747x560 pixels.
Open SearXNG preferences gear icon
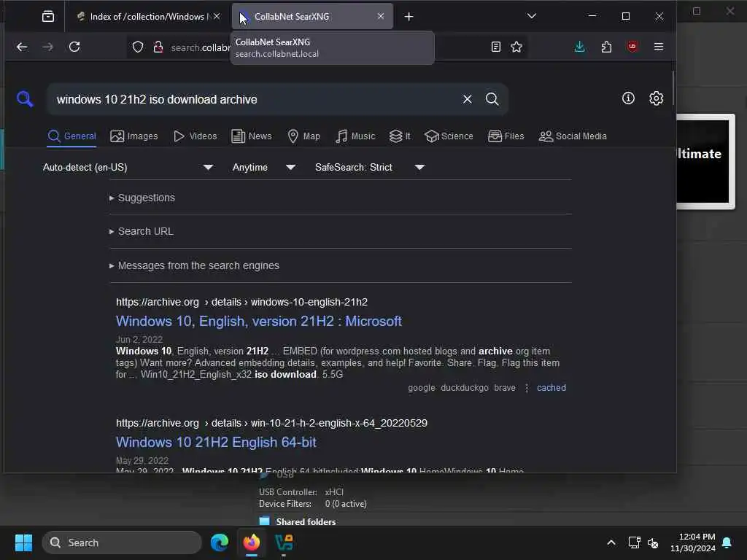[x=656, y=98]
